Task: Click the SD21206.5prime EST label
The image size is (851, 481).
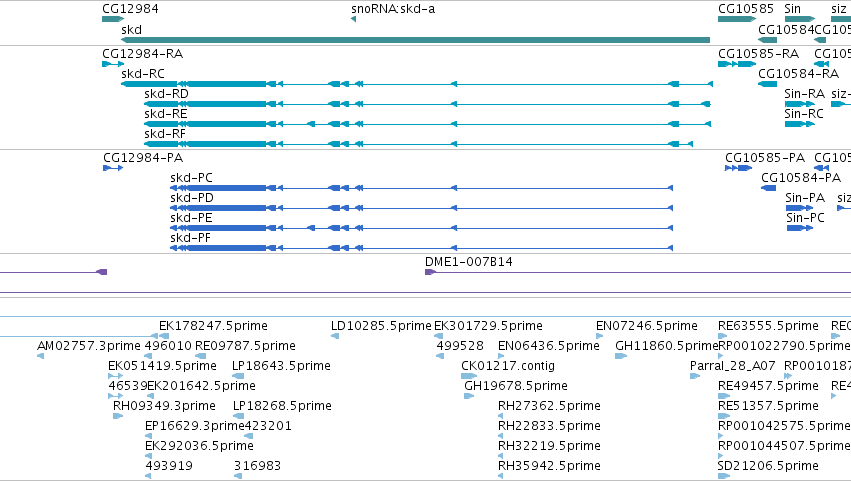Action: point(767,467)
